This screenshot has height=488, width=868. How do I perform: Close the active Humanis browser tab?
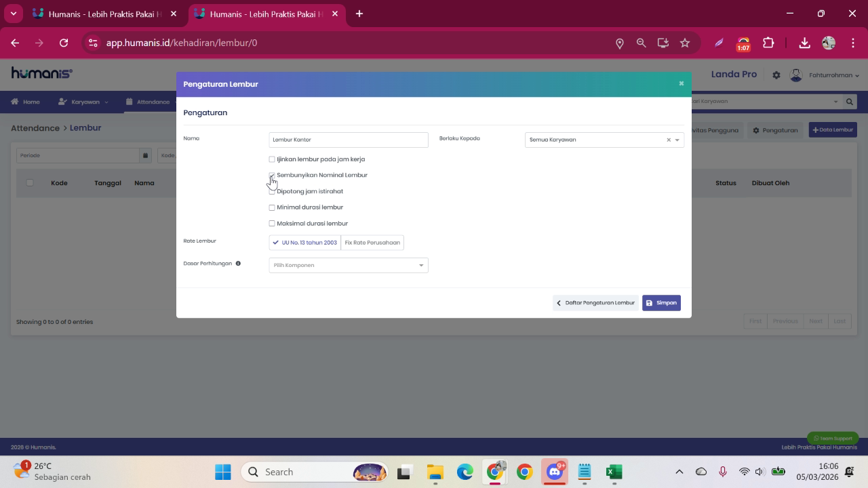[x=335, y=14]
